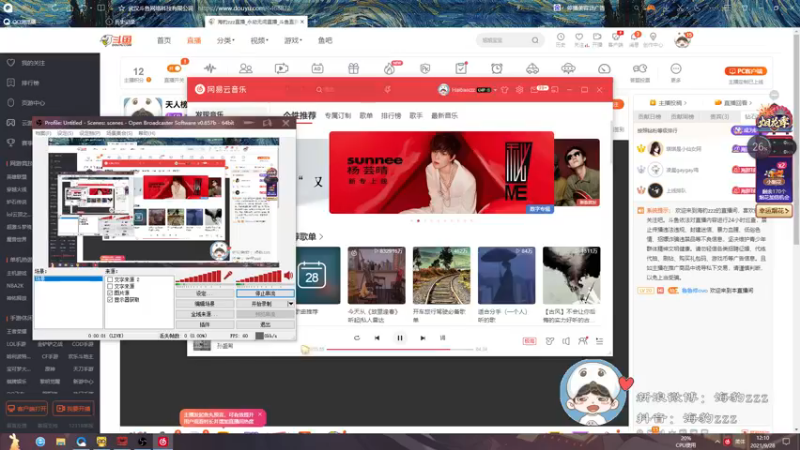This screenshot has height=450, width=800.
Task: Open Douyu 分类 dropdown menu
Action: pos(226,40)
